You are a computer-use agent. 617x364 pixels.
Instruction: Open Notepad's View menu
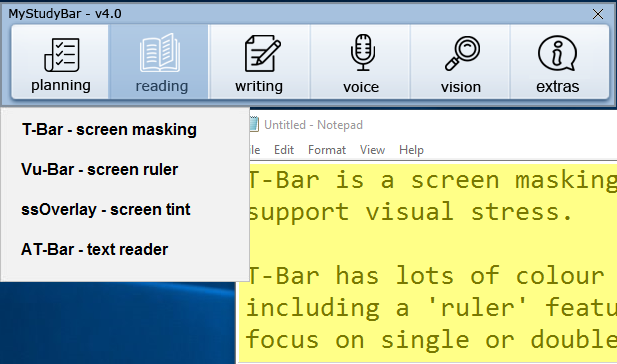[372, 150]
